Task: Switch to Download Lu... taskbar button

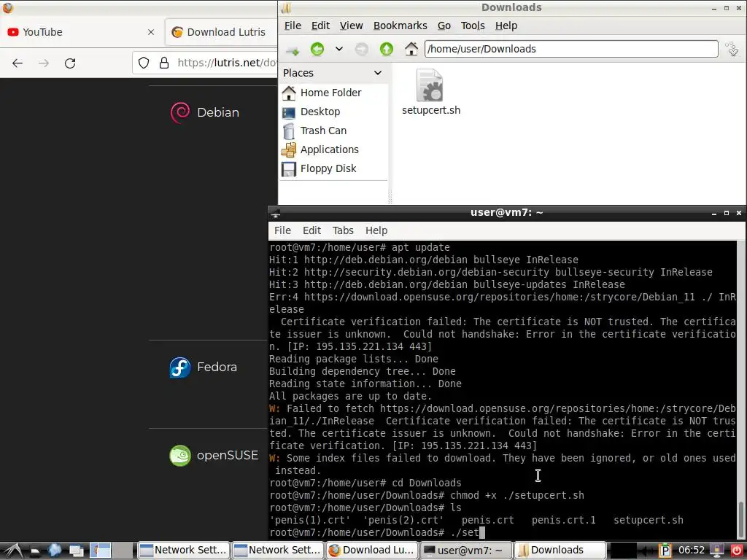Action: point(372,551)
